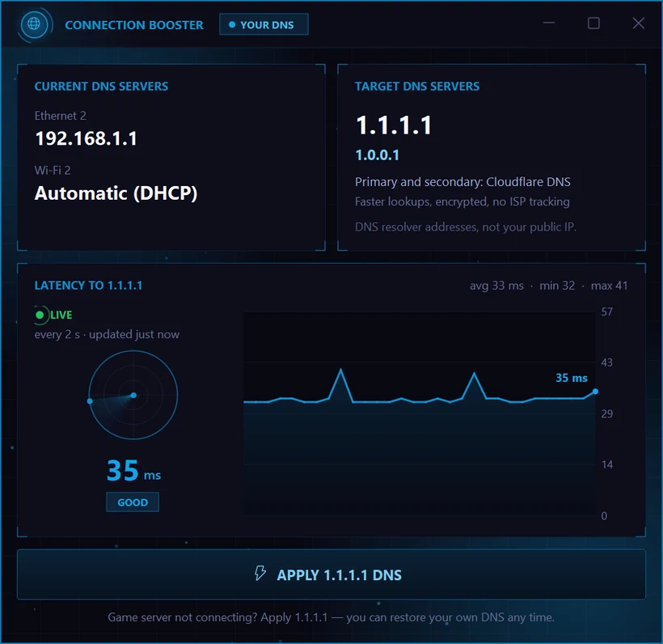Click the 14 axis label on chart
The height and width of the screenshot is (644, 663).
pyautogui.click(x=606, y=465)
